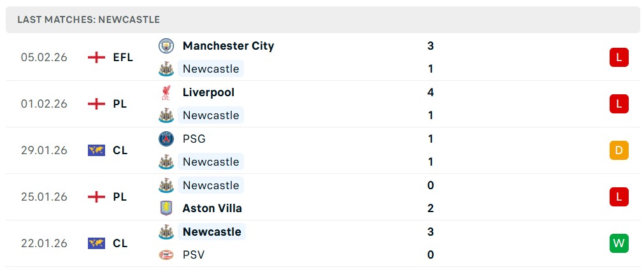Click the red L badge for Liverpool match
The image size is (644, 272).
click(619, 104)
